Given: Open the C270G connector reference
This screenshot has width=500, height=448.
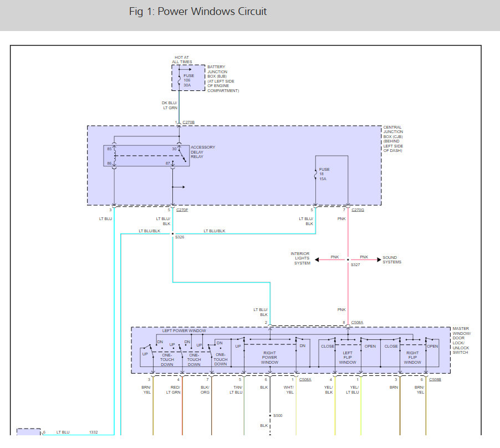Looking at the screenshot, I should click(x=358, y=210).
